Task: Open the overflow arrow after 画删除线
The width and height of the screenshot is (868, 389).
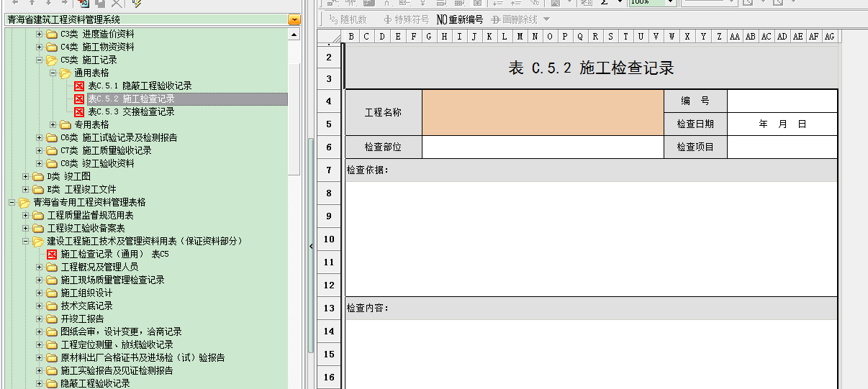Action: point(546,19)
